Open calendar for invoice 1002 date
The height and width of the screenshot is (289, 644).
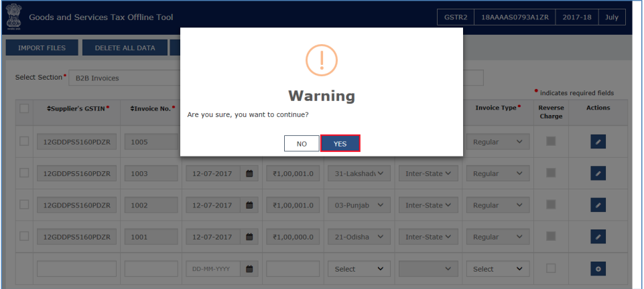[x=249, y=205]
